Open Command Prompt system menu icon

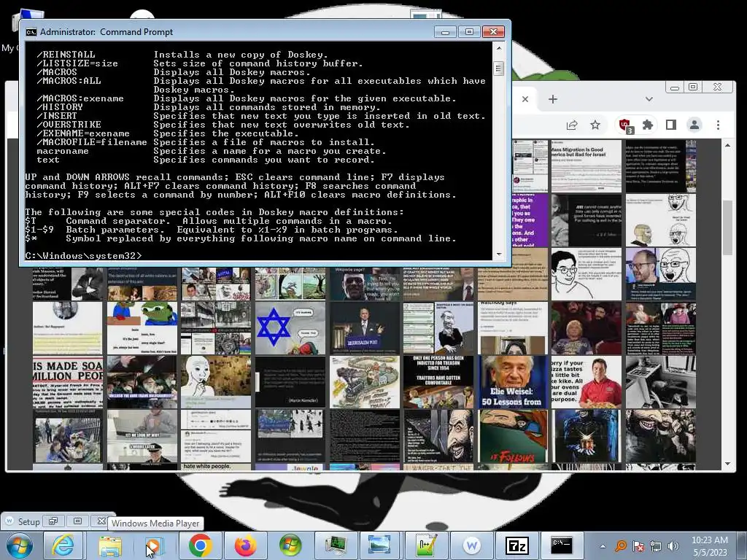(x=31, y=32)
